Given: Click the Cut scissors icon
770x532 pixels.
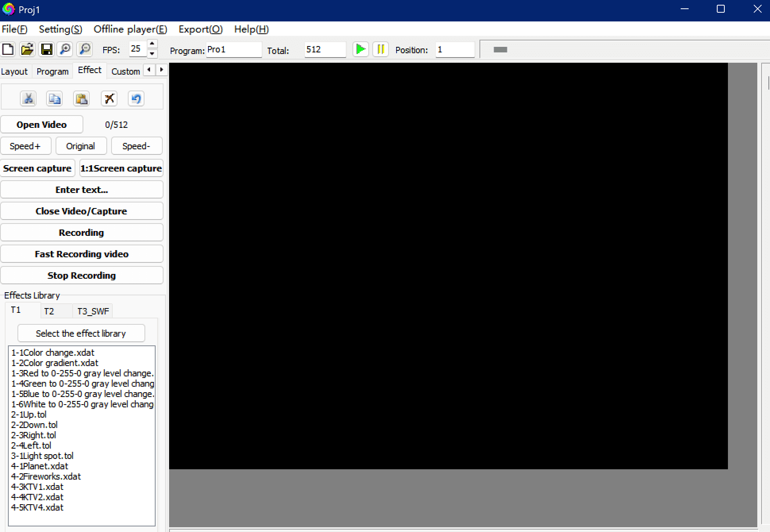Looking at the screenshot, I should [x=28, y=98].
